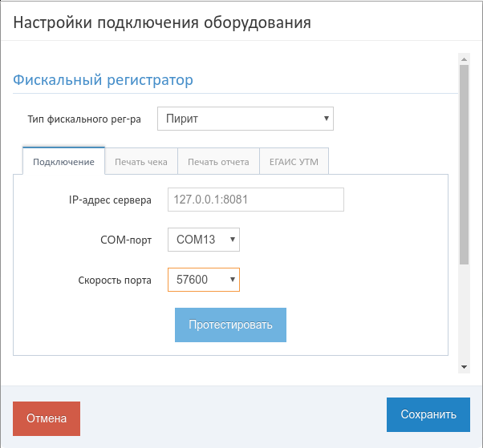Click the Фискальный регистратор section heading
The width and height of the screenshot is (483, 448).
(x=103, y=80)
